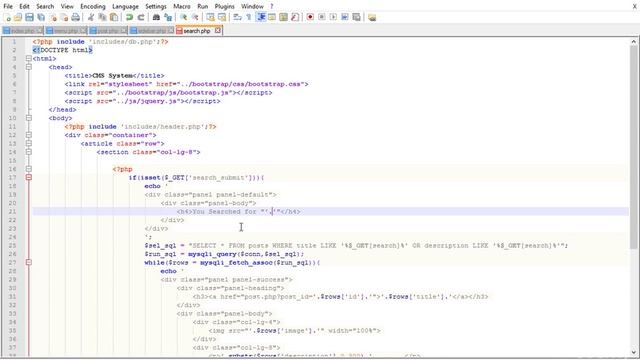
Task: Select the search.php tab
Action: tap(196, 31)
